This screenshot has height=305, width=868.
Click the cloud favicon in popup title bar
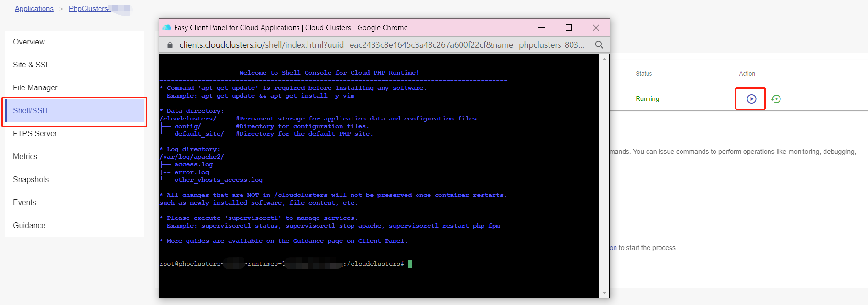[x=167, y=28]
